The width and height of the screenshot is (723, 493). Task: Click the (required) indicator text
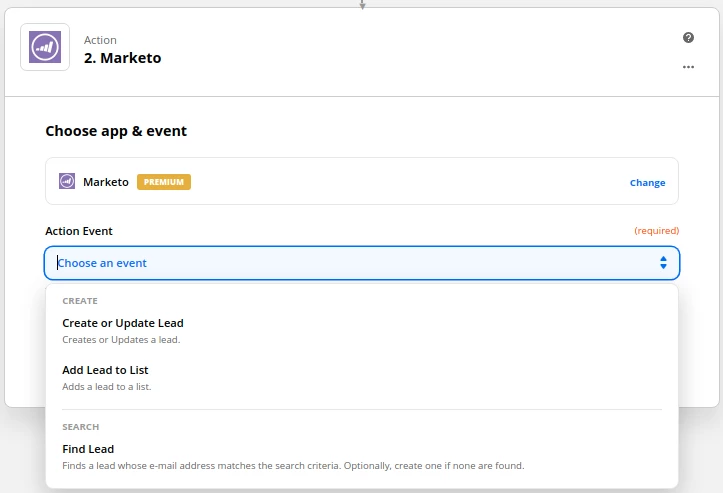(657, 231)
